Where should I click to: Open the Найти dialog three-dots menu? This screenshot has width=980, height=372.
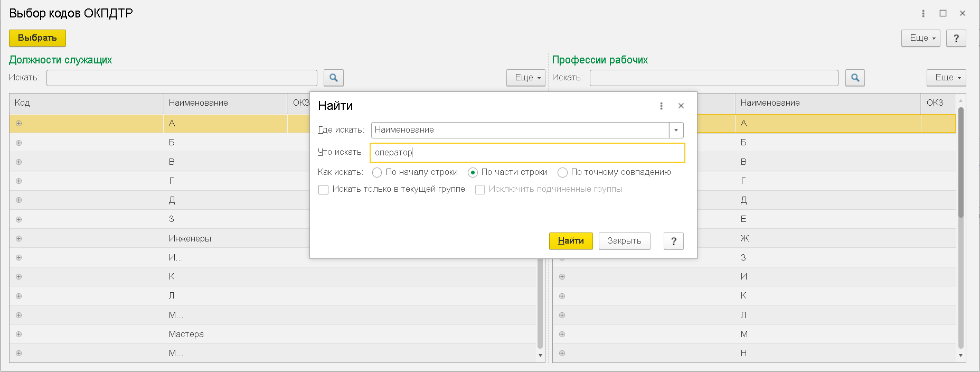point(661,106)
